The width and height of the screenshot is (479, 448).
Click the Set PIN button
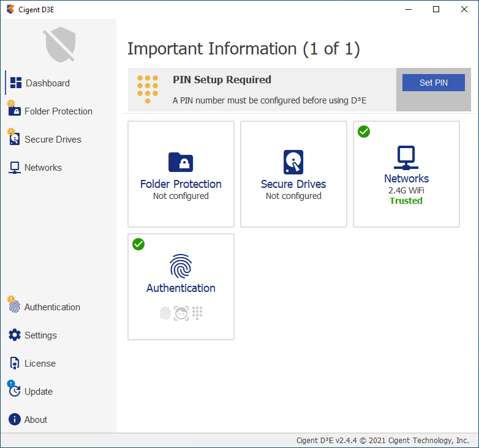point(434,83)
